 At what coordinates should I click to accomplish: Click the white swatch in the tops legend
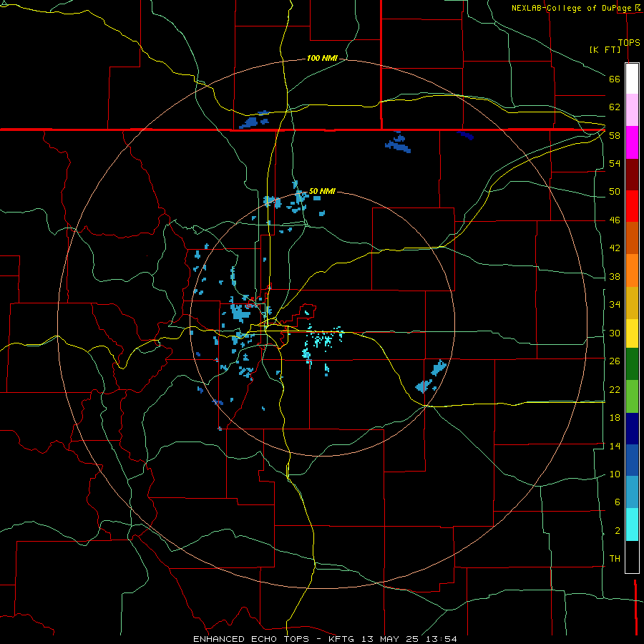[632, 79]
